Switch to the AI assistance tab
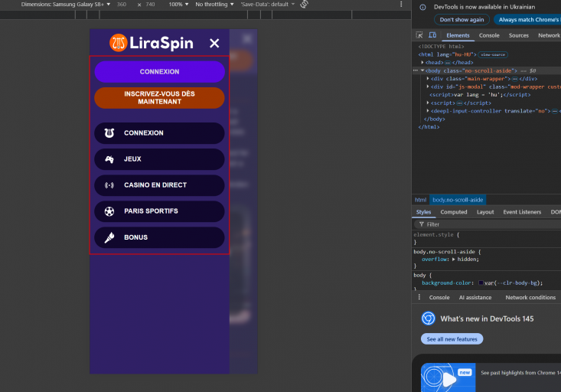Image resolution: width=561 pixels, height=392 pixels. point(475,298)
